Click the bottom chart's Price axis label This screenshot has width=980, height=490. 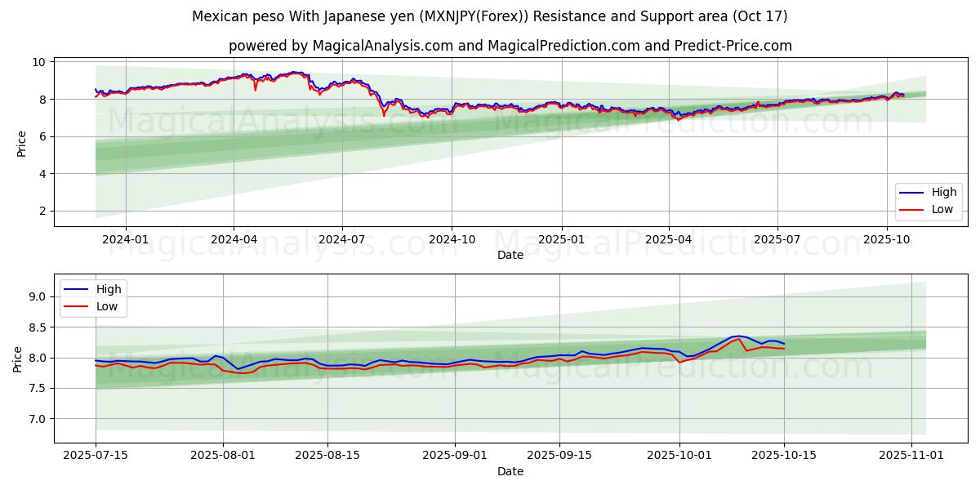[18, 359]
